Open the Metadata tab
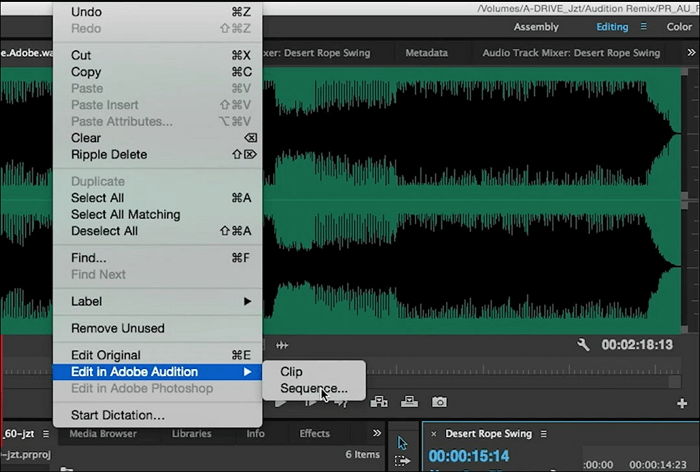This screenshot has height=472, width=700. pyautogui.click(x=426, y=53)
